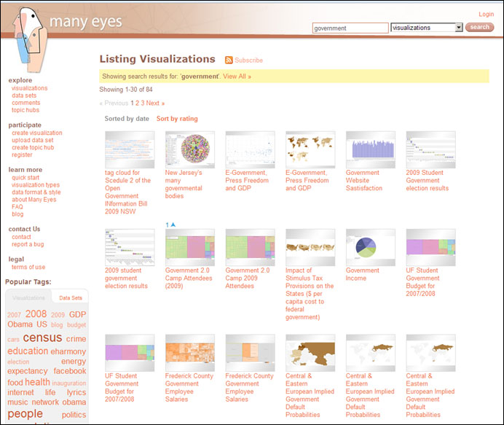
Task: Open the Impact of Stimulus Tax map thumbnail
Action: pos(310,247)
